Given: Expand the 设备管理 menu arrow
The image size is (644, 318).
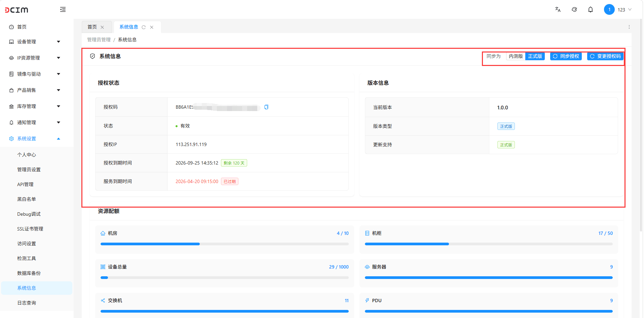Looking at the screenshot, I should pyautogui.click(x=59, y=42).
